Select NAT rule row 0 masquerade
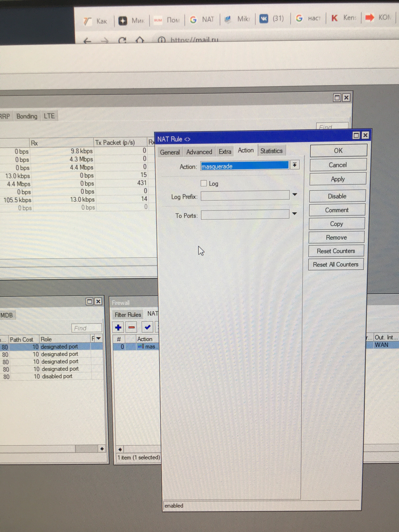The image size is (399, 532). click(x=136, y=347)
